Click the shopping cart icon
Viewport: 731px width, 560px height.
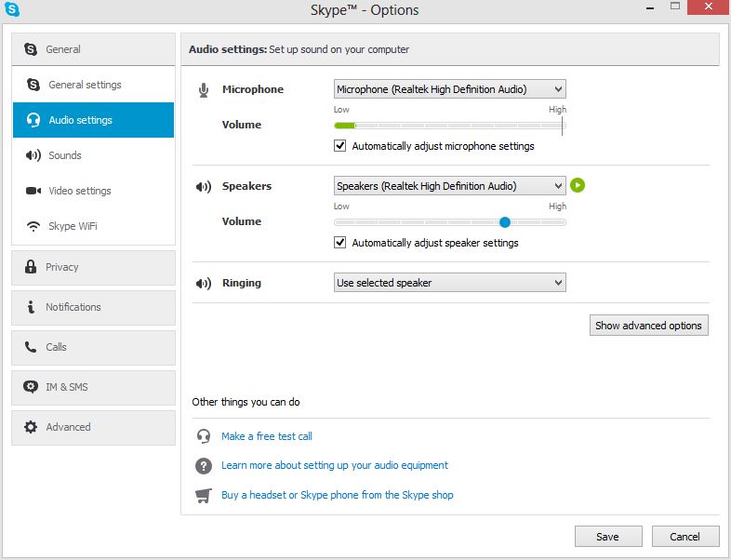coord(203,495)
